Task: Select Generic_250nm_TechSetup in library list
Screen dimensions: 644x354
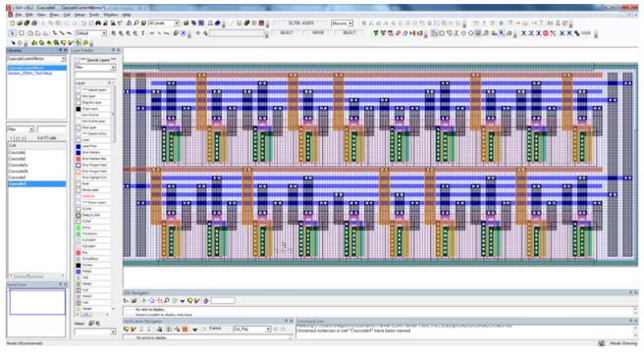Action: (x=30, y=73)
